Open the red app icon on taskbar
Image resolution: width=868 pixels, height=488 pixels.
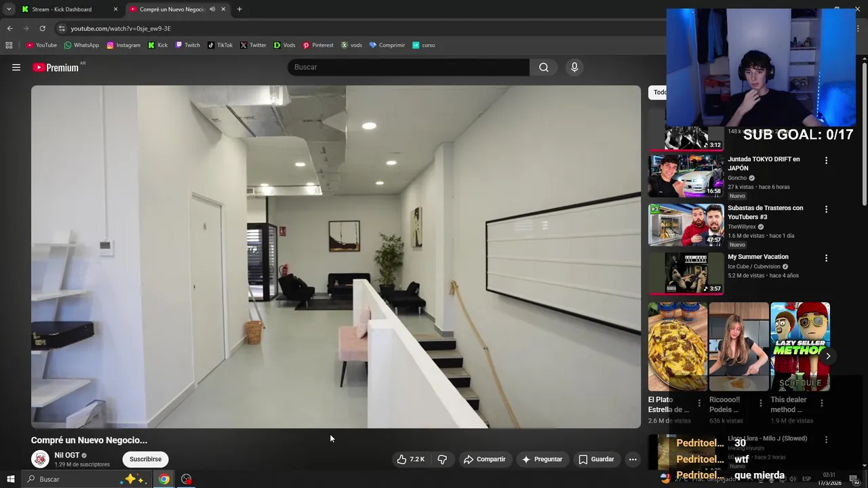point(186,479)
